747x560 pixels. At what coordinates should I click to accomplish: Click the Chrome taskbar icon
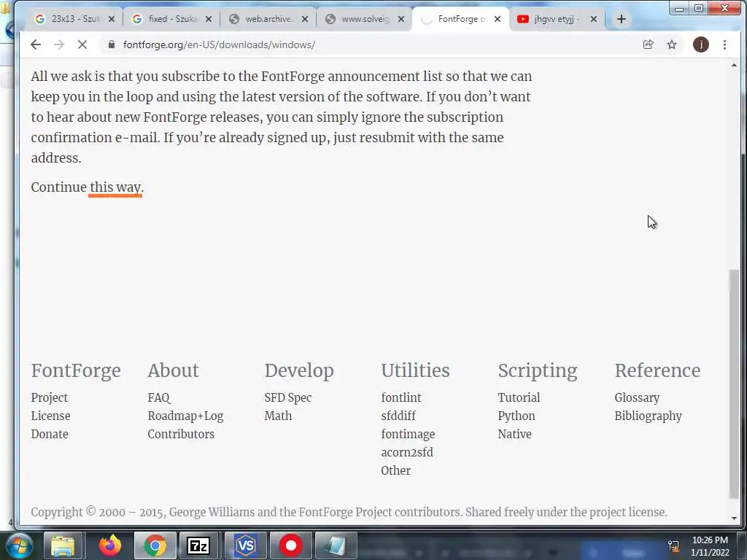tap(155, 545)
